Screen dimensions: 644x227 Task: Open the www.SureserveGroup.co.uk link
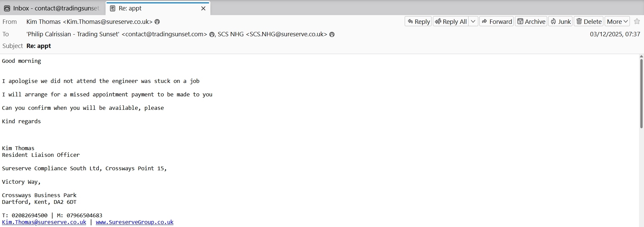[x=134, y=222]
